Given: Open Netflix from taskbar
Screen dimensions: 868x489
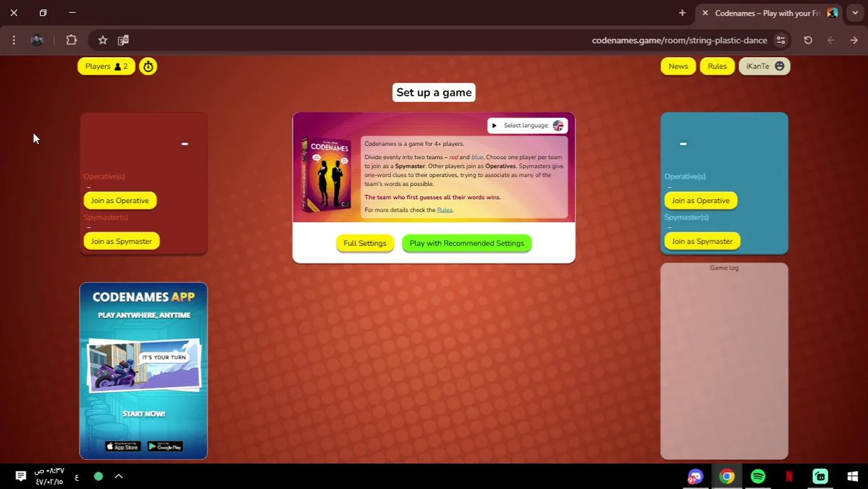Looking at the screenshot, I should pos(789,477).
